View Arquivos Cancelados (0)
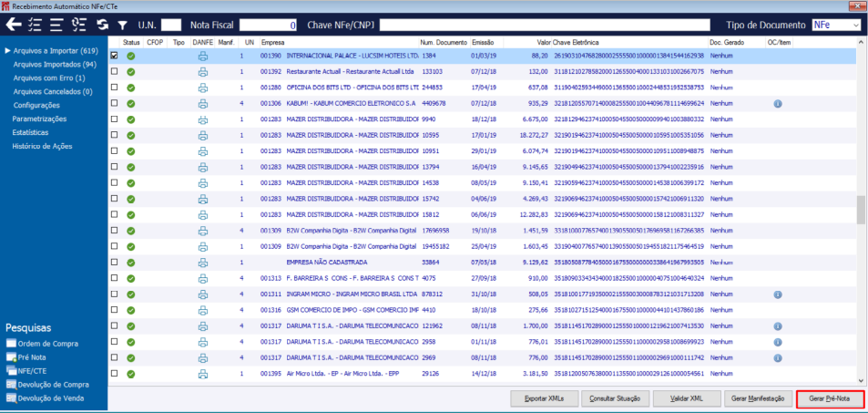The height and width of the screenshot is (413, 868). point(53,91)
